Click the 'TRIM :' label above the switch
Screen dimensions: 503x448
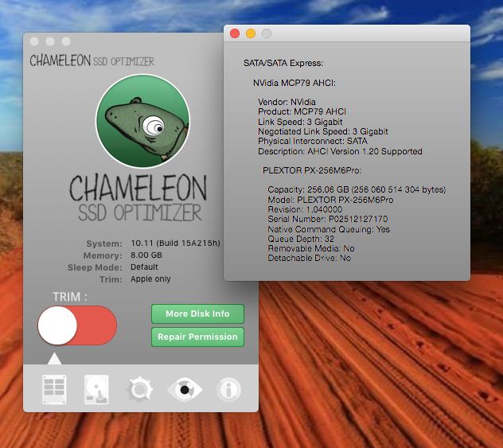(70, 297)
